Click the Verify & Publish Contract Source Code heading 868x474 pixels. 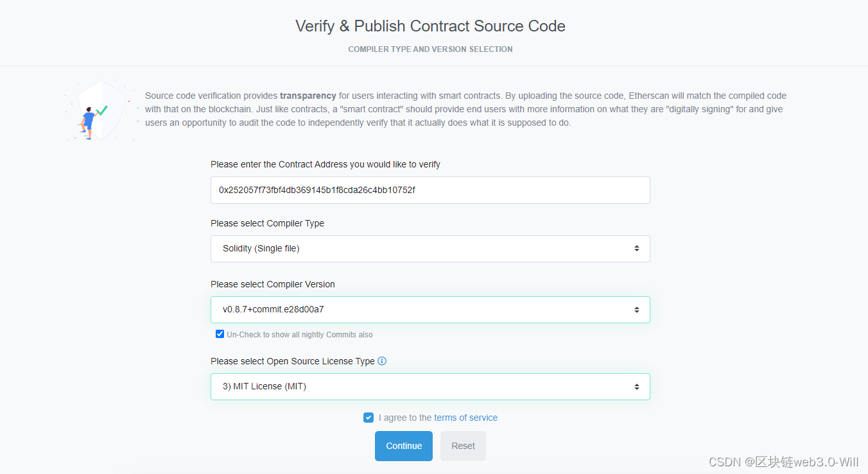[x=430, y=26]
